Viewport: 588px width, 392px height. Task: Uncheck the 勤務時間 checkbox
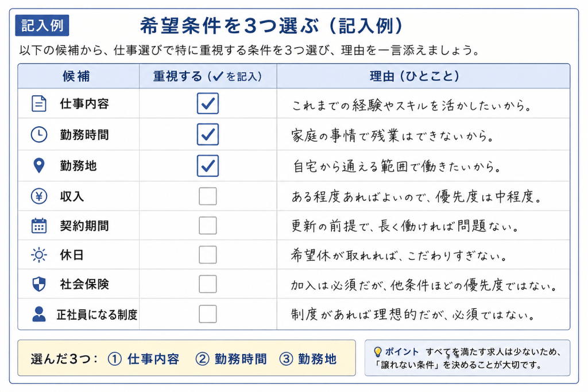[x=208, y=134]
